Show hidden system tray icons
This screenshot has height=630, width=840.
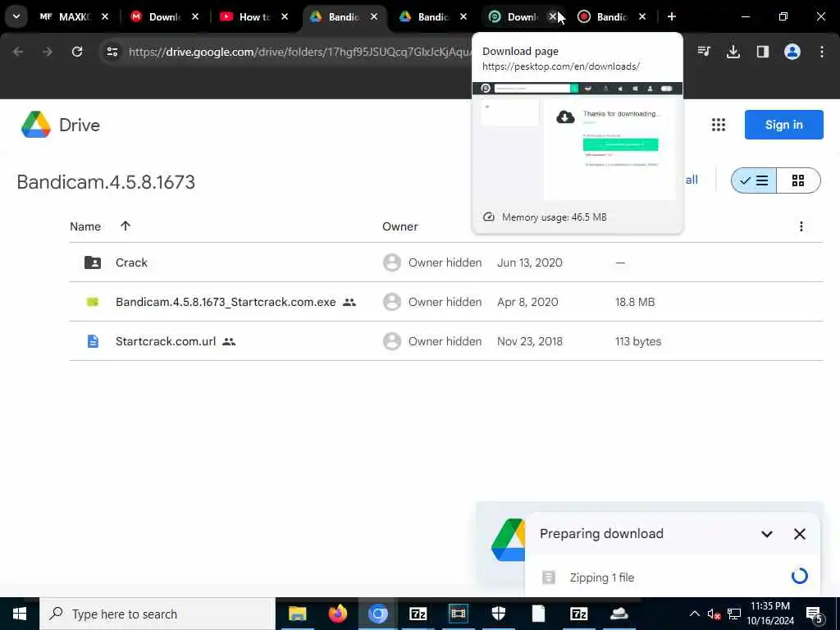pyautogui.click(x=694, y=614)
